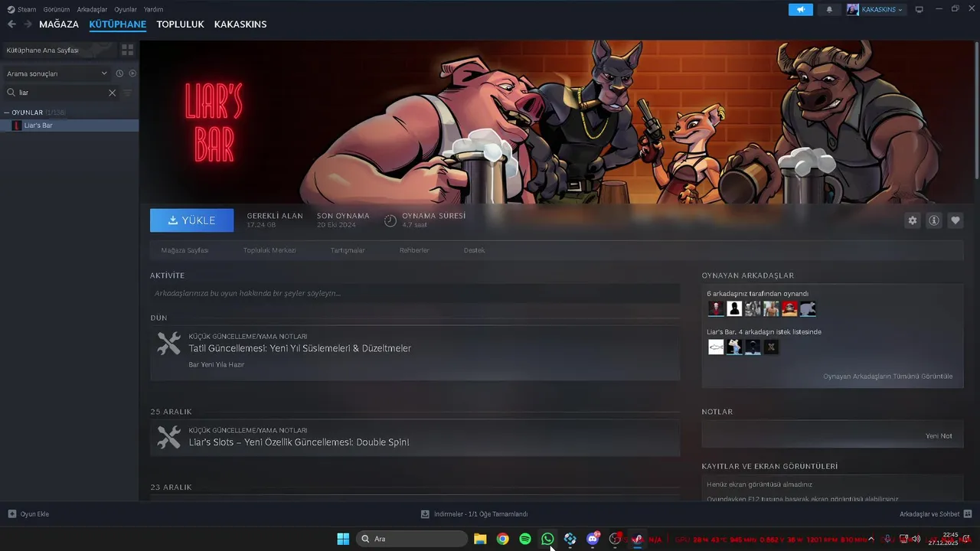The width and height of the screenshot is (980, 551).
Task: Open the taskbar clock and date
Action: coord(945,539)
